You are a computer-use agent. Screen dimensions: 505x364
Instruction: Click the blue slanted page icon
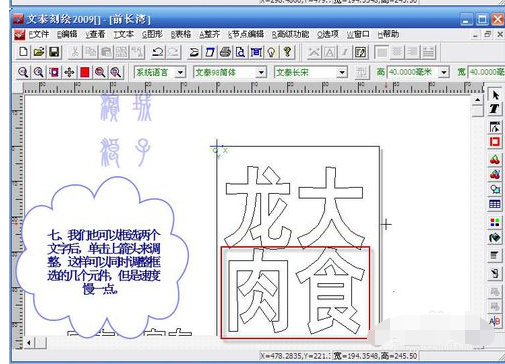point(210,52)
